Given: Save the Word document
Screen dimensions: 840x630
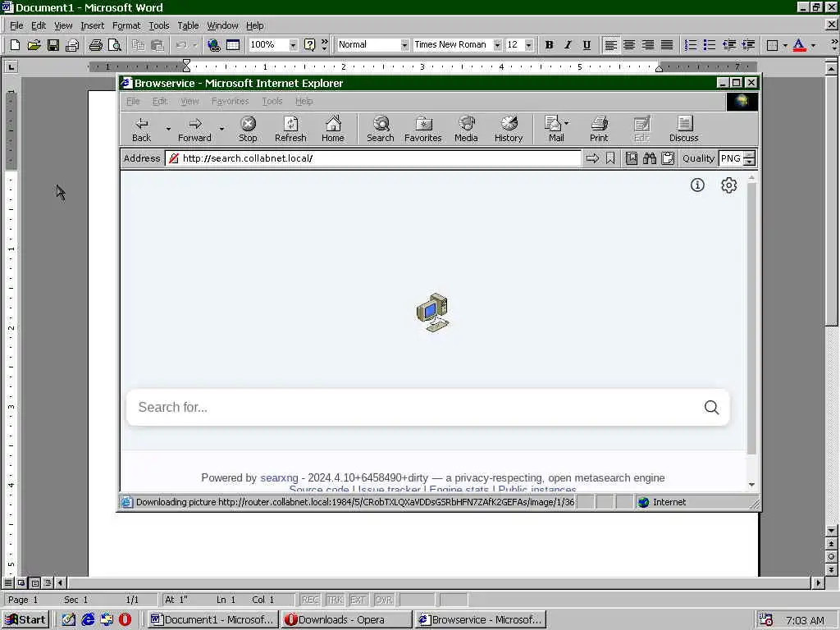Looking at the screenshot, I should [x=53, y=45].
